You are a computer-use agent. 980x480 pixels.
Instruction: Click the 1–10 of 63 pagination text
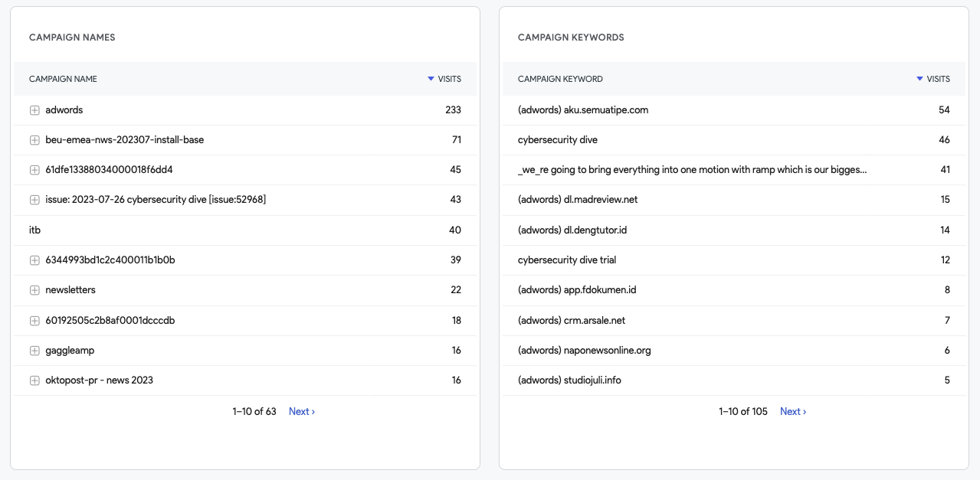(254, 412)
